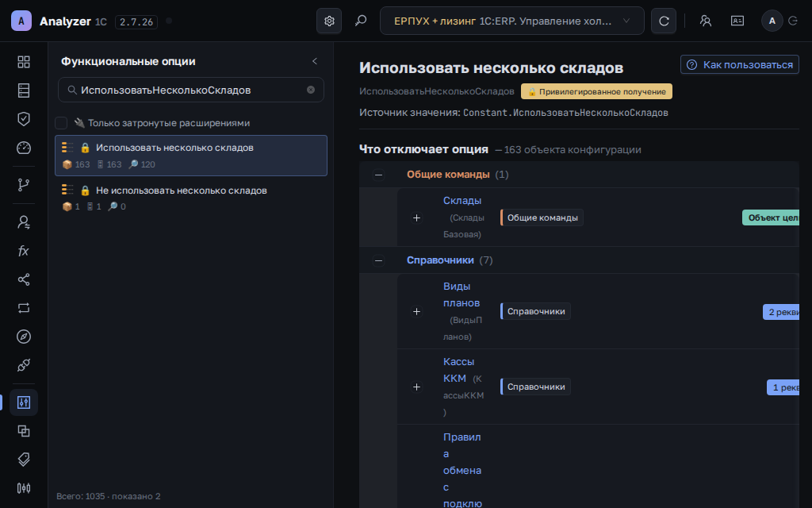Expand the Склады row
This screenshot has width=812, height=508.
click(x=416, y=217)
